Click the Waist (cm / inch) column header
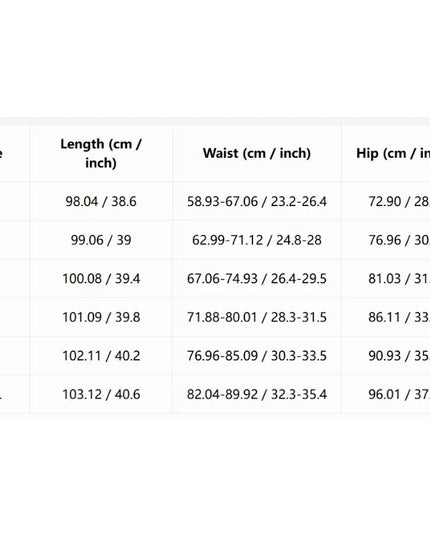430x537 pixels. click(x=257, y=153)
